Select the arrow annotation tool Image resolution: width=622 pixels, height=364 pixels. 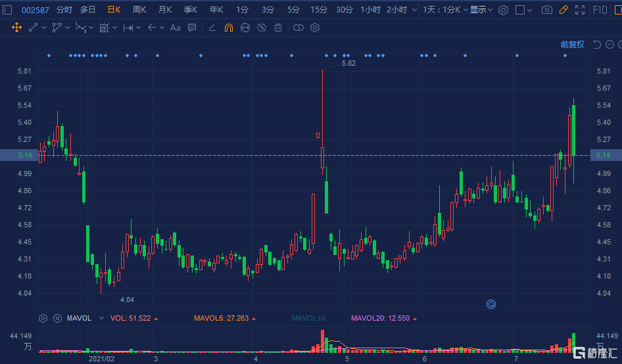tap(151, 28)
